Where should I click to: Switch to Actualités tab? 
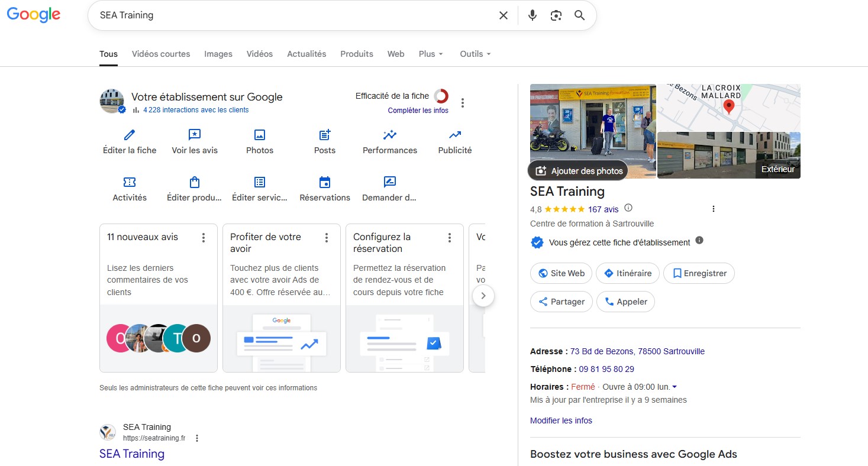[306, 54]
